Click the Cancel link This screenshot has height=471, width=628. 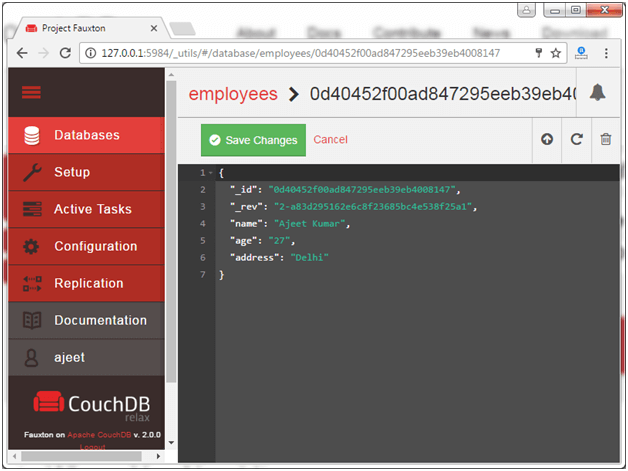[330, 140]
